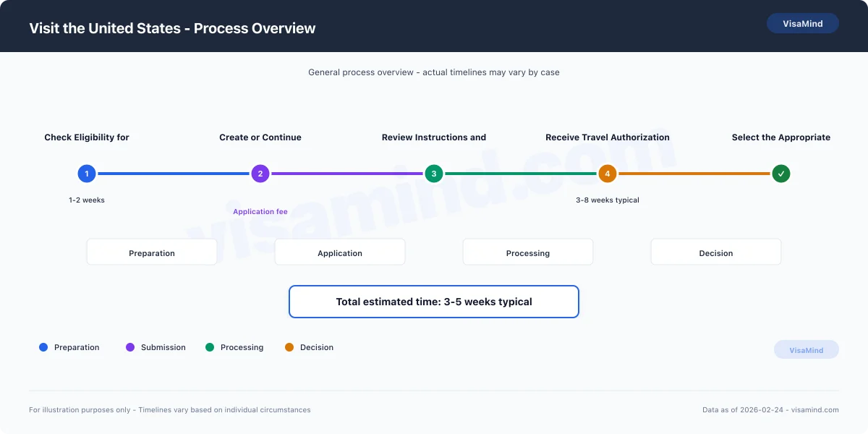The image size is (868, 434).
Task: Toggle the Processing legend indicator
Action: coord(210,347)
